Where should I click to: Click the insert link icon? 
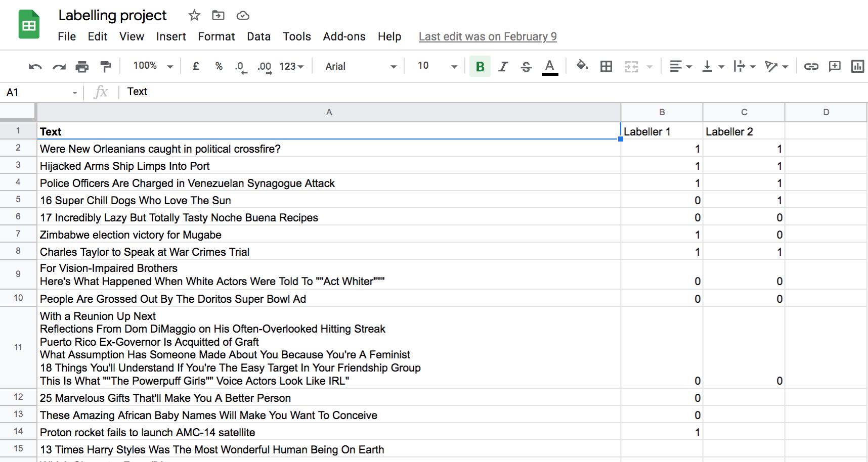click(811, 67)
